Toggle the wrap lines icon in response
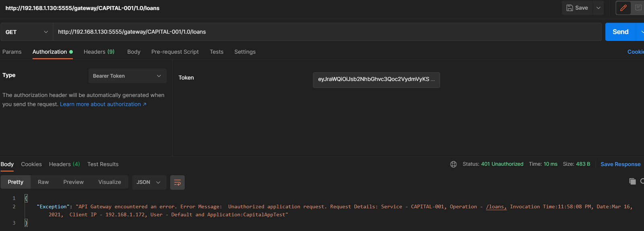 [x=177, y=182]
